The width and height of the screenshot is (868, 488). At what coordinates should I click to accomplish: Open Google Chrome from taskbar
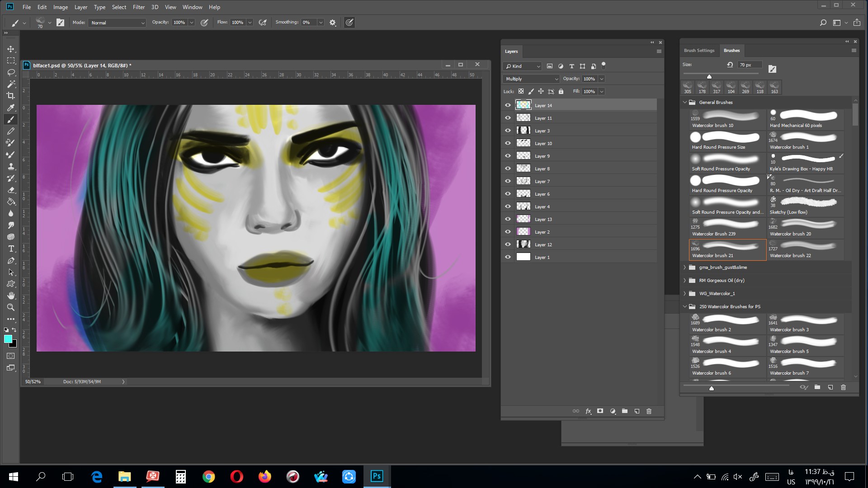click(x=208, y=476)
